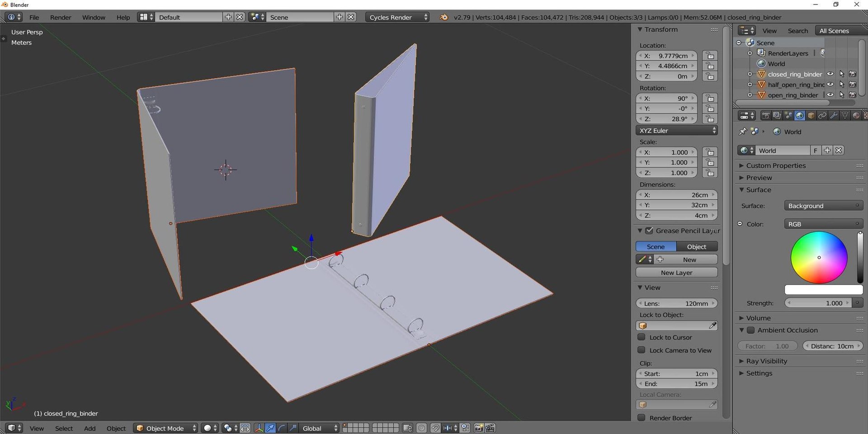Toggle the snap magnet icon in 3D header

coord(435,428)
